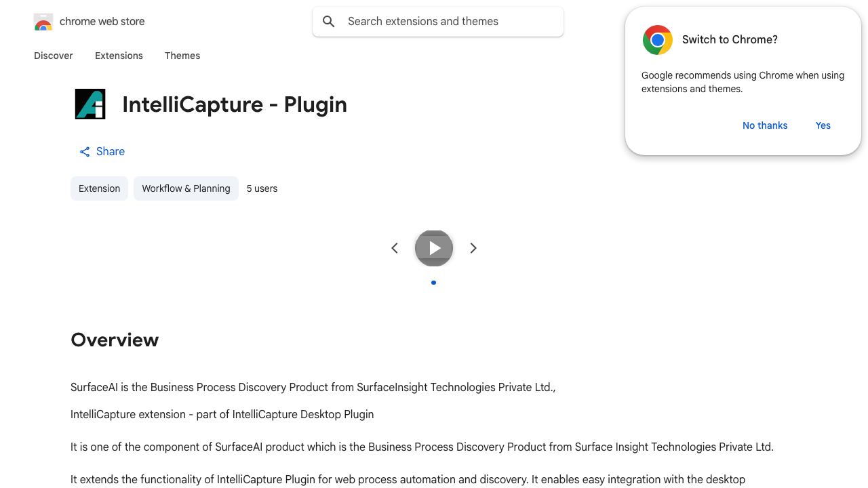Click the Chrome logo in the popup
This screenshot has height=488, width=868.
click(x=658, y=40)
